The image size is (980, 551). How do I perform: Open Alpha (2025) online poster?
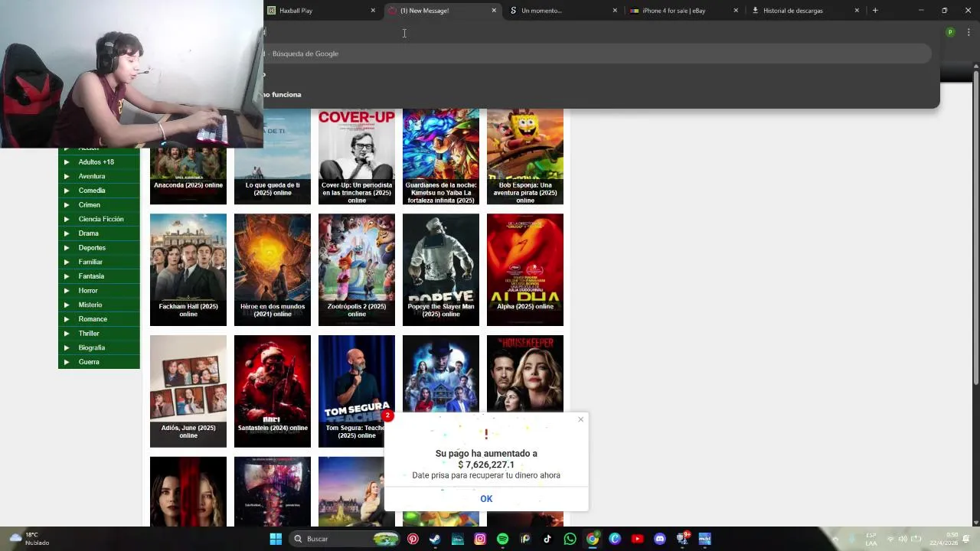[x=525, y=269]
